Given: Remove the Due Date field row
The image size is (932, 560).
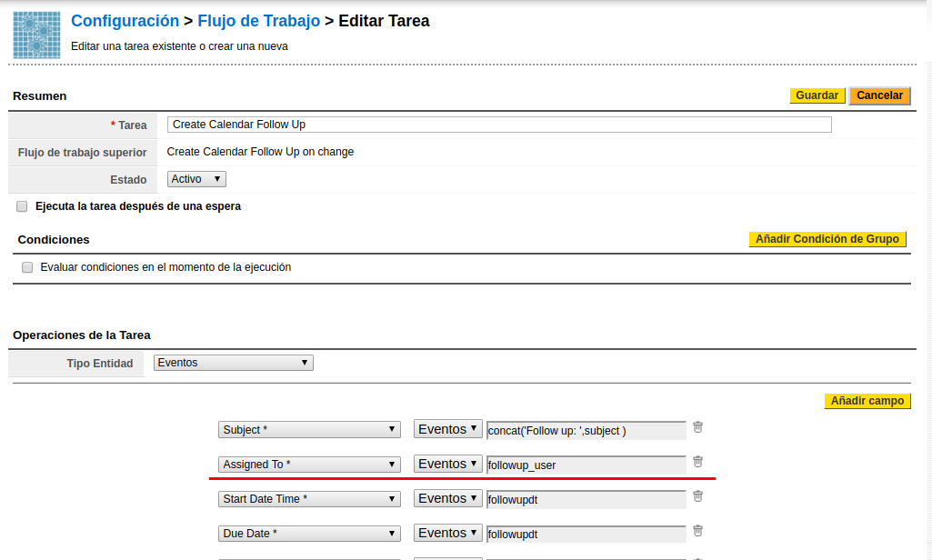Looking at the screenshot, I should click(x=697, y=530).
